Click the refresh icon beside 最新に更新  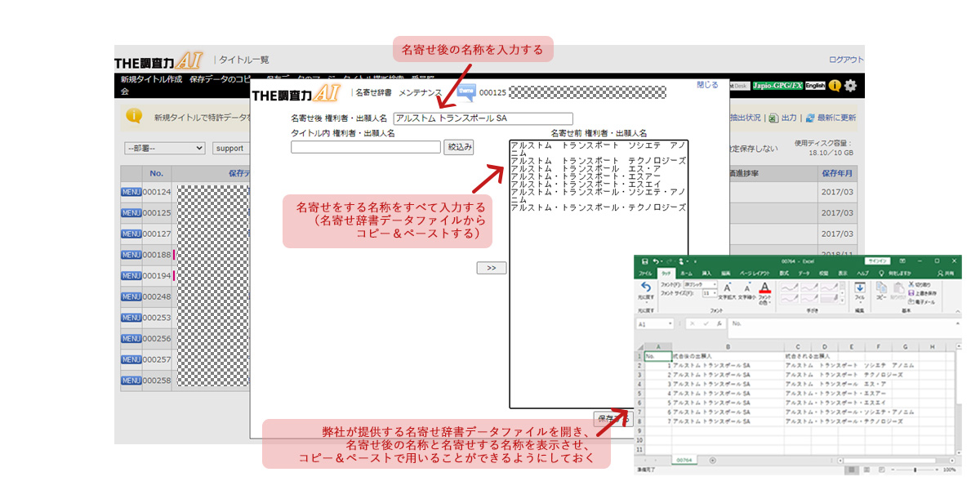pyautogui.click(x=810, y=118)
